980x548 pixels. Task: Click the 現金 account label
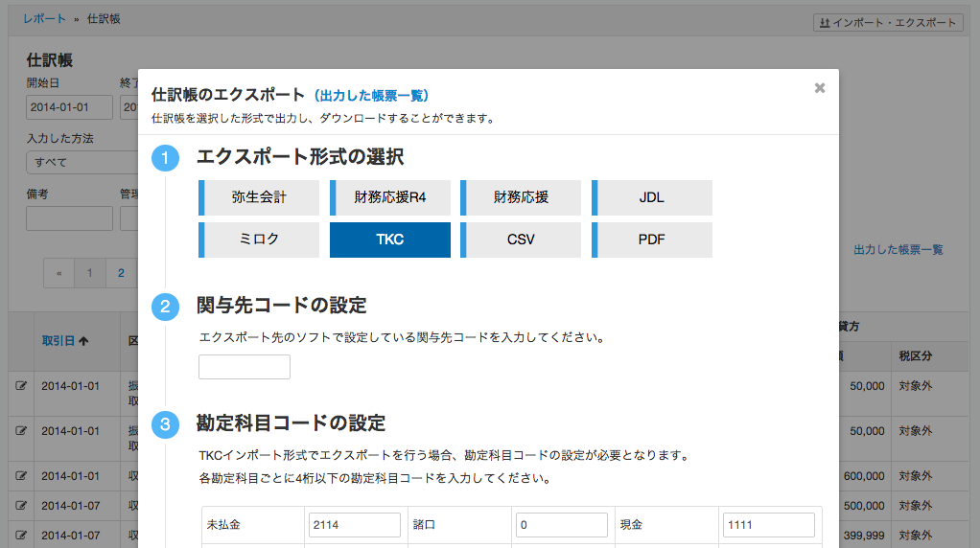point(631,525)
